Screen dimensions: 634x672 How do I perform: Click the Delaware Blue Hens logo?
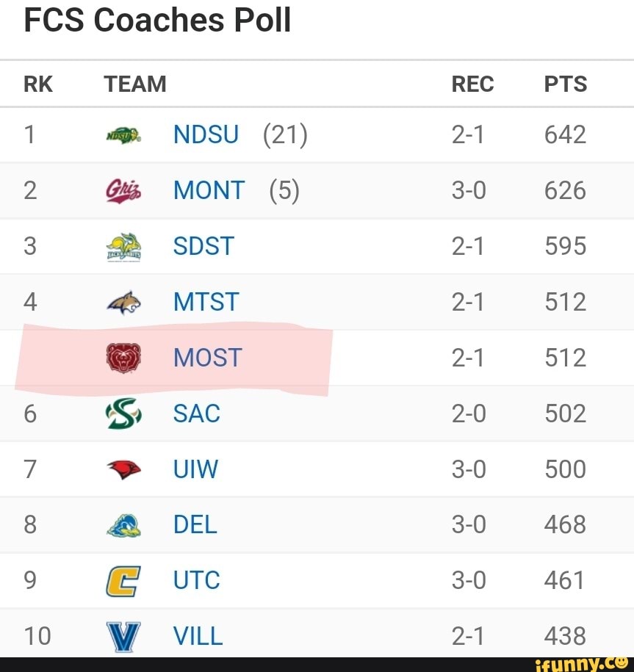pos(123,524)
